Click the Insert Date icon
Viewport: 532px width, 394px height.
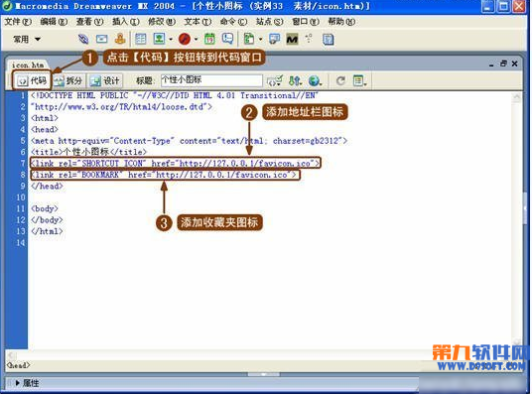[209, 39]
